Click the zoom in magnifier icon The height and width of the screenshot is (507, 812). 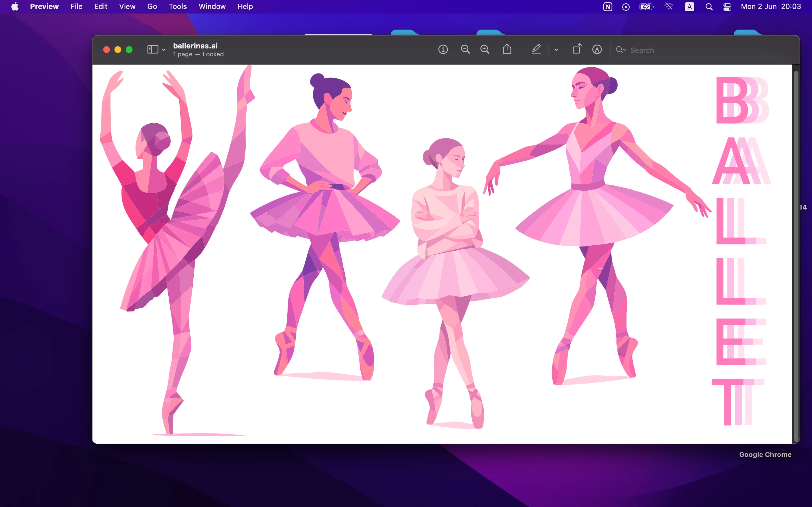pyautogui.click(x=485, y=50)
